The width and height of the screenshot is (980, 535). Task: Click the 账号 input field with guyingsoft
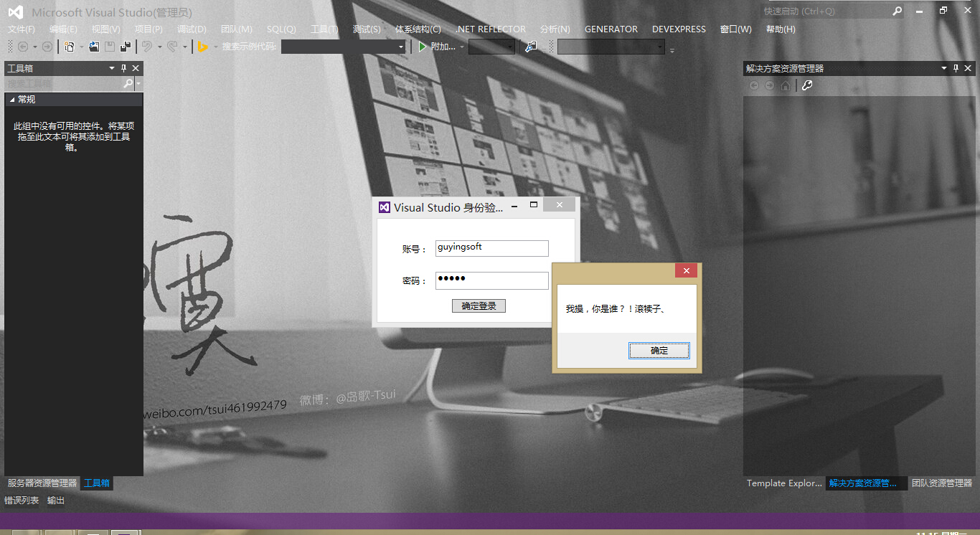click(x=492, y=248)
